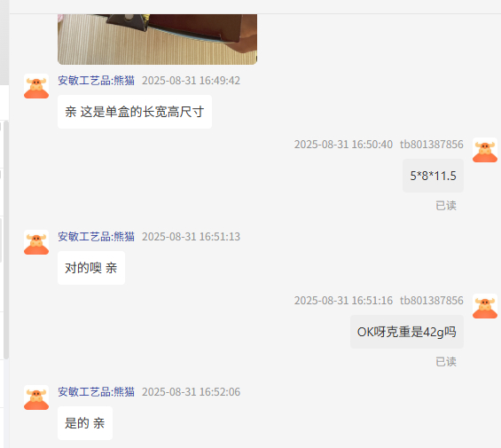Click the 已读 status under 5*8*11.5
Viewport: 501px width, 448px height.
click(x=446, y=206)
